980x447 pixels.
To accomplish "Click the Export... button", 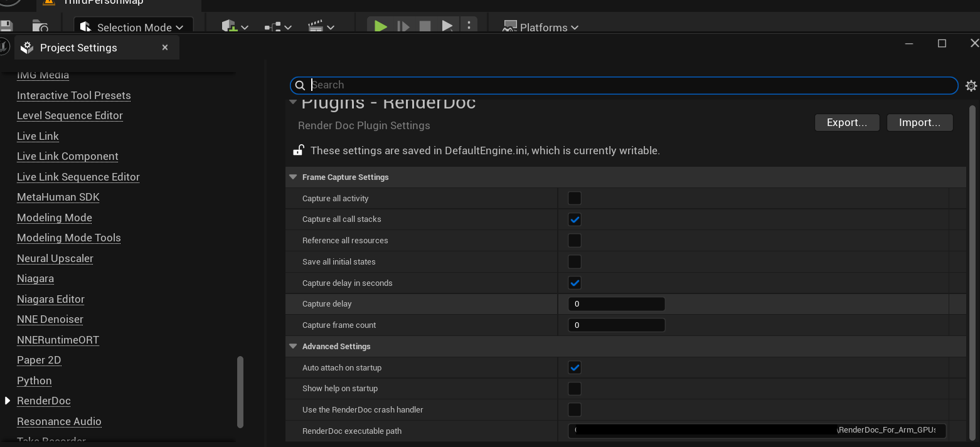I will click(x=847, y=122).
